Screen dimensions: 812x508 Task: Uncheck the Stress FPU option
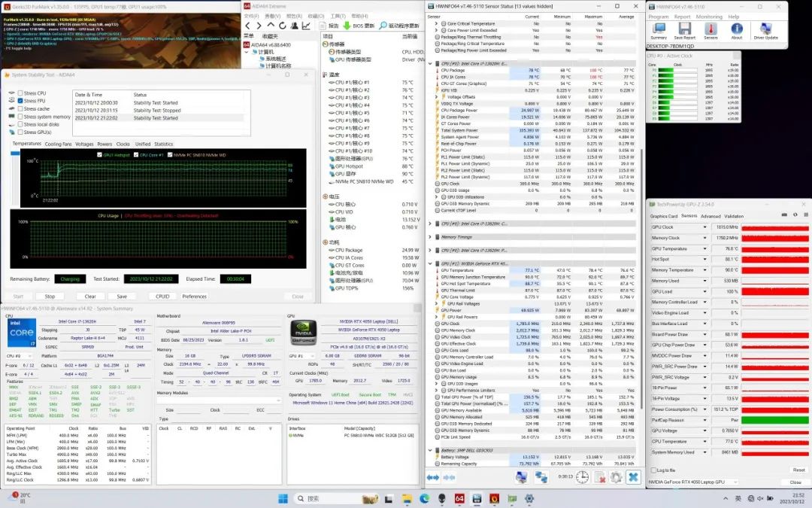pos(20,101)
